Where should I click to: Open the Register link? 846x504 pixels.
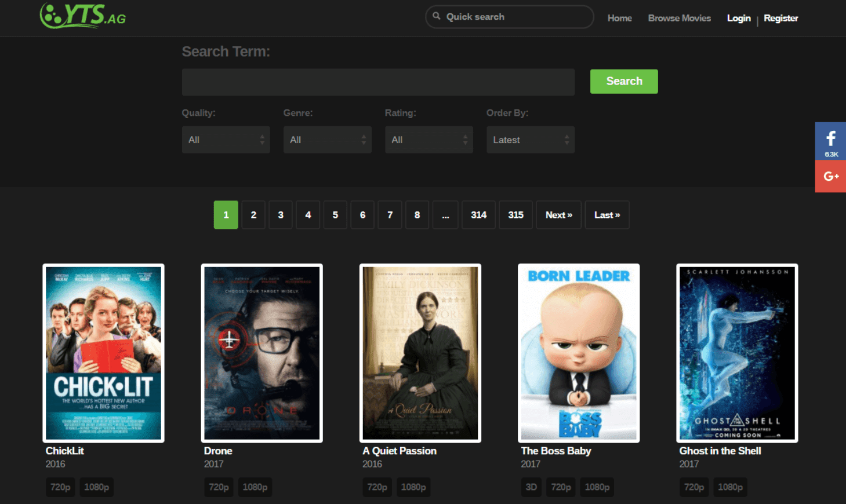(780, 18)
